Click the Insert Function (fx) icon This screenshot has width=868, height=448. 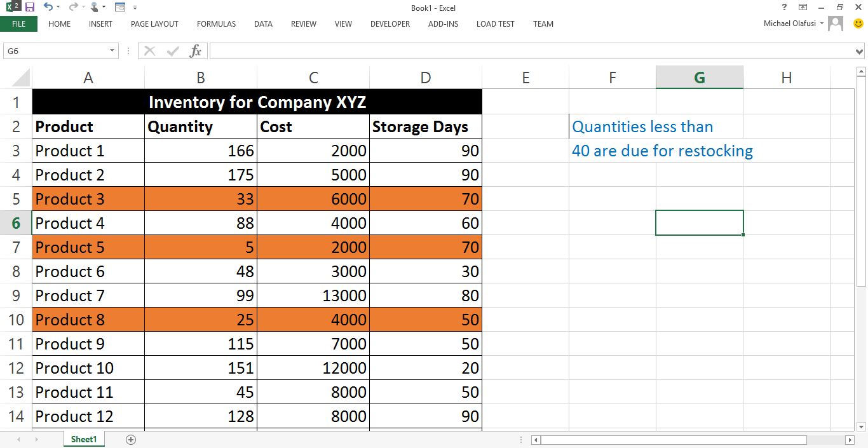tap(196, 50)
